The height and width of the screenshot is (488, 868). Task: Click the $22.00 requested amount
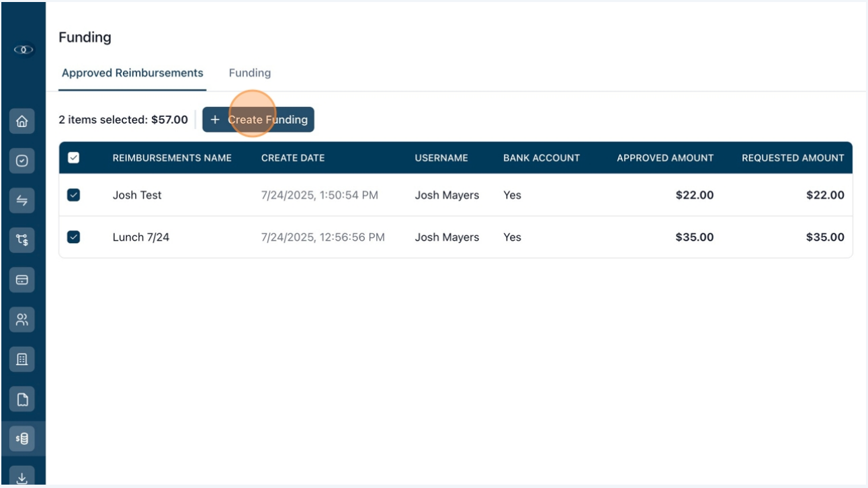pyautogui.click(x=825, y=195)
